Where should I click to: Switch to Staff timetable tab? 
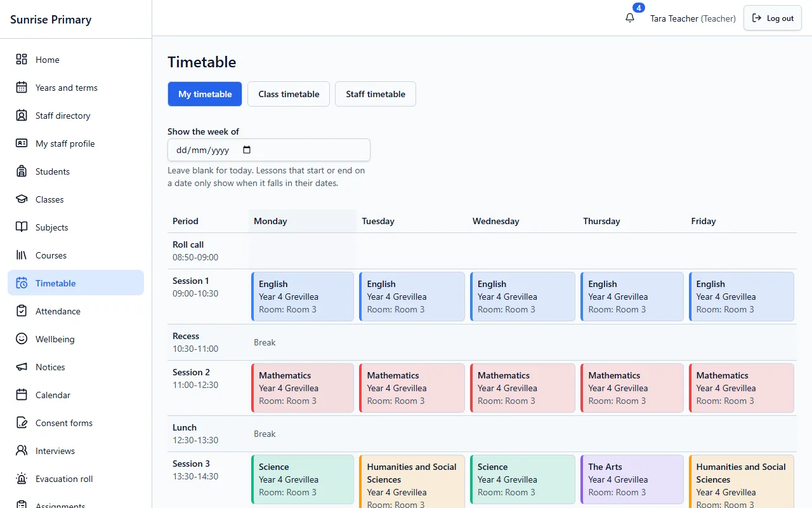coord(376,94)
